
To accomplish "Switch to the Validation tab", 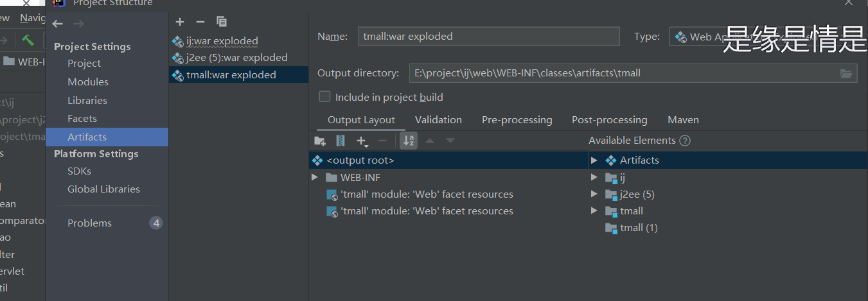I will point(438,120).
